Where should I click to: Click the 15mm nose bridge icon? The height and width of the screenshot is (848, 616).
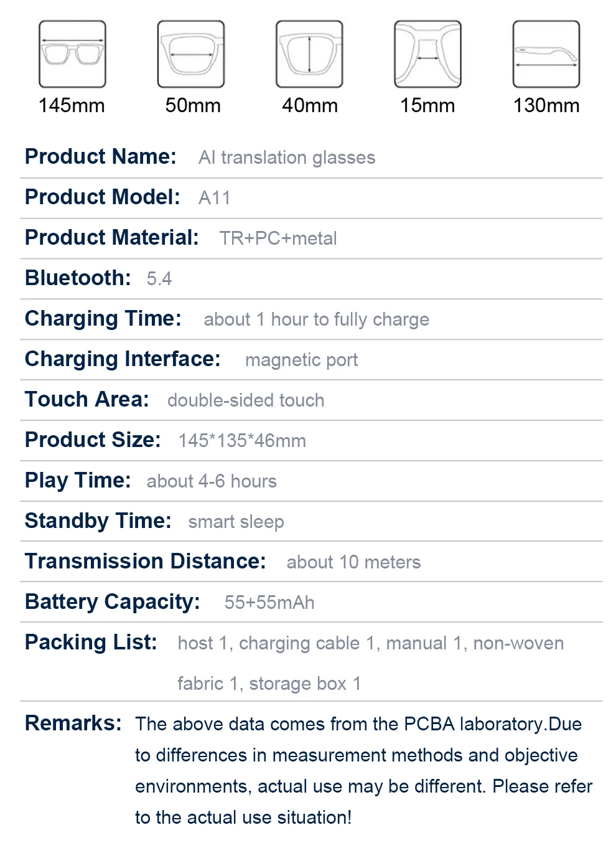pyautogui.click(x=427, y=54)
